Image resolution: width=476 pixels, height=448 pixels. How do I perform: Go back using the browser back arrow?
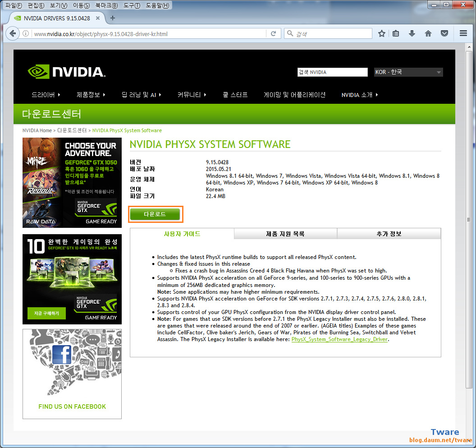coord(13,33)
